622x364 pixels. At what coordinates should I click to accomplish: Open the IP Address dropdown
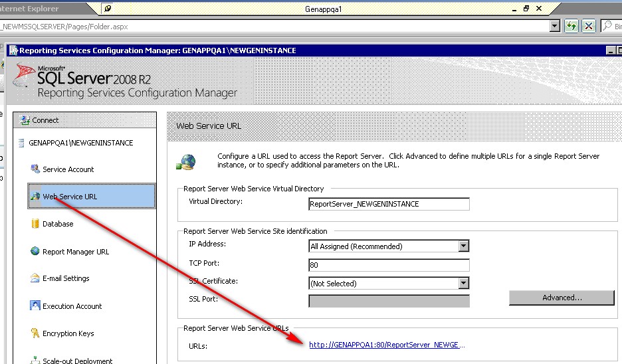click(x=463, y=246)
